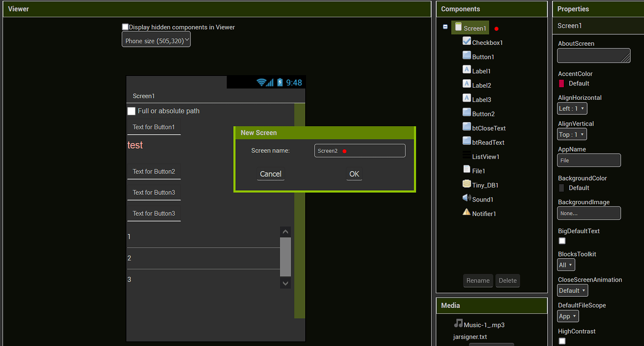Enable Display hidden components in Viewer
The width and height of the screenshot is (644, 346).
pyautogui.click(x=125, y=27)
